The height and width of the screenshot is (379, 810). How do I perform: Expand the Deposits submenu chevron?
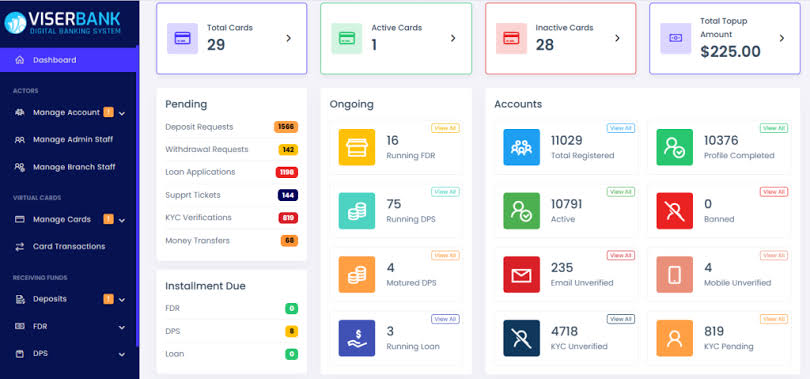click(x=122, y=300)
